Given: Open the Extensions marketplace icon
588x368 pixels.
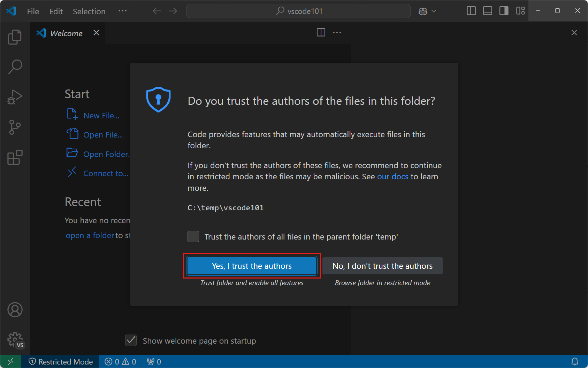Looking at the screenshot, I should pyautogui.click(x=15, y=157).
